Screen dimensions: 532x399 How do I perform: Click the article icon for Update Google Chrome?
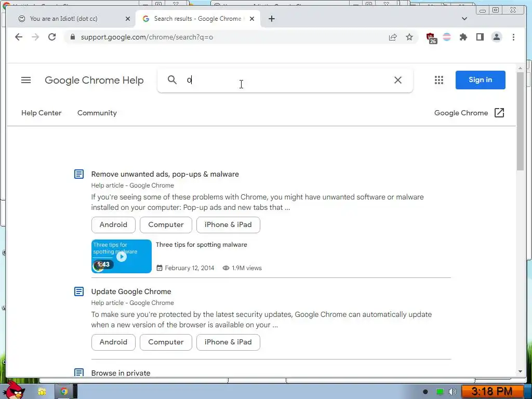click(x=79, y=291)
